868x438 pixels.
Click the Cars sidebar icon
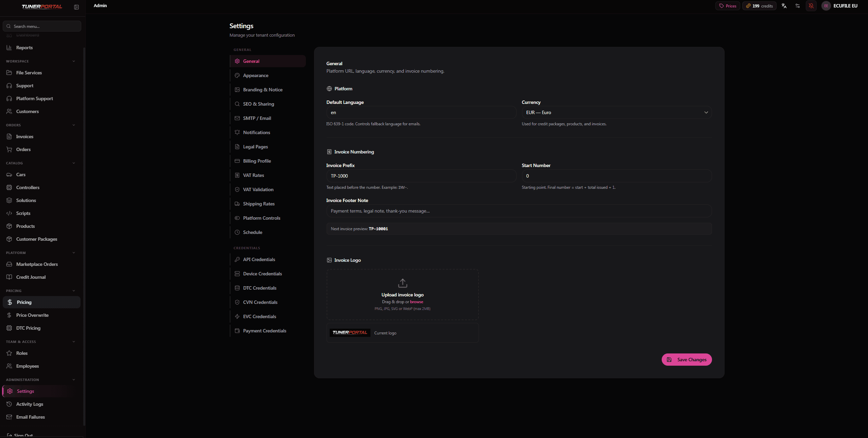[9, 175]
